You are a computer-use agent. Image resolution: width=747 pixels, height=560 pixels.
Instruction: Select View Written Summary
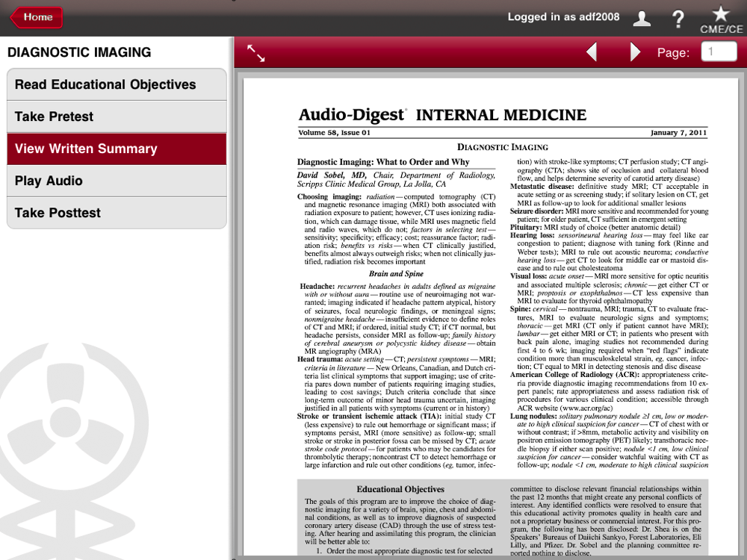point(117,149)
